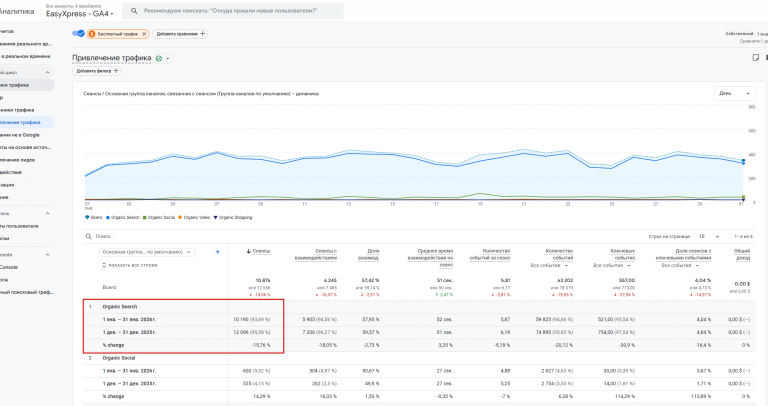Click the 'Сеансы с взаимодействием' column header
Screen dimensions: 768x406
pos(315,254)
